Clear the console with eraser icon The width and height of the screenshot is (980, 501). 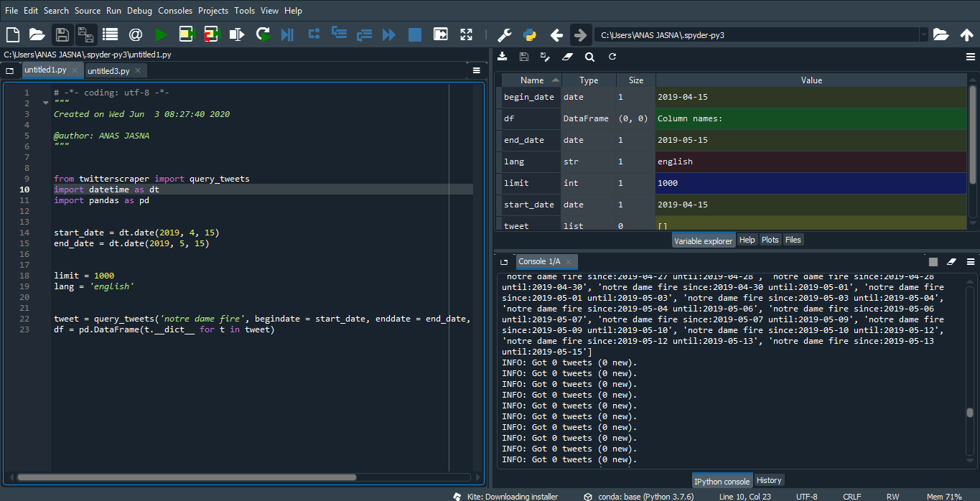click(x=951, y=262)
